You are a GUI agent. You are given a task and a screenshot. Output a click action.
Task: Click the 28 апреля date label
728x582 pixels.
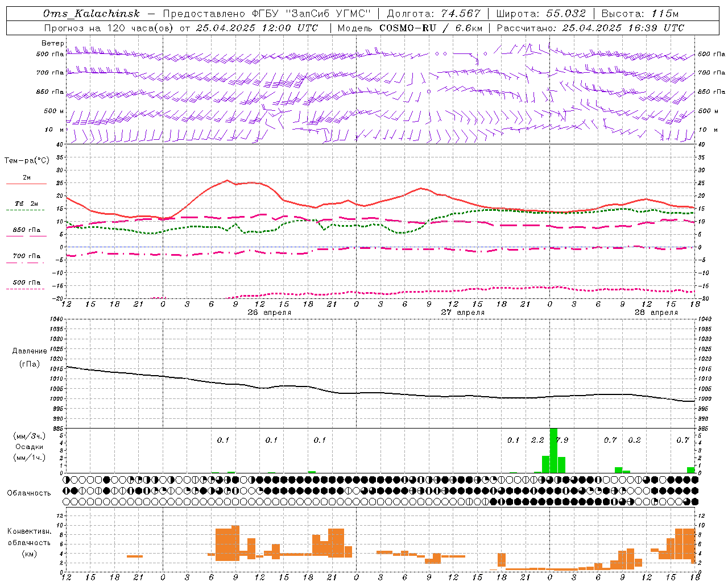(x=656, y=313)
